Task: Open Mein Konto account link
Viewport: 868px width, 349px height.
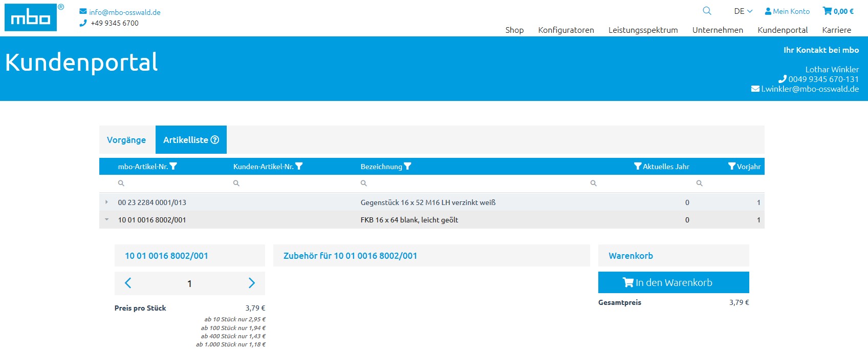Action: [787, 11]
